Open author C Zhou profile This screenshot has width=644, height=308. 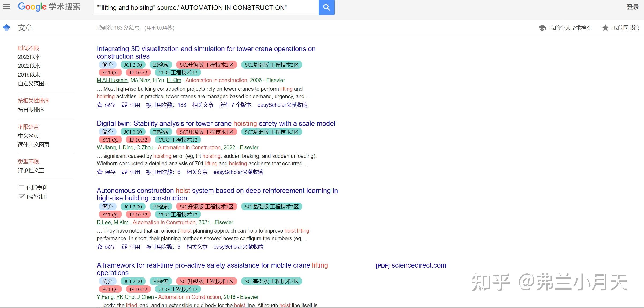pyautogui.click(x=145, y=147)
